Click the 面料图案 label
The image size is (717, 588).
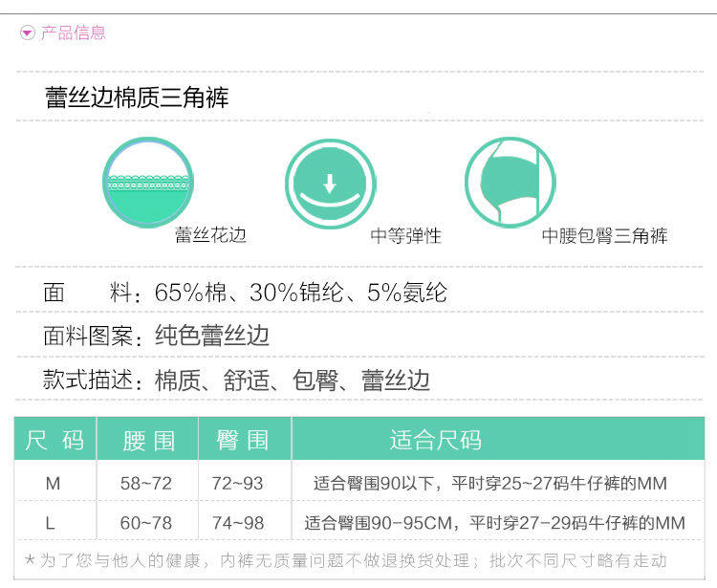(x=93, y=336)
